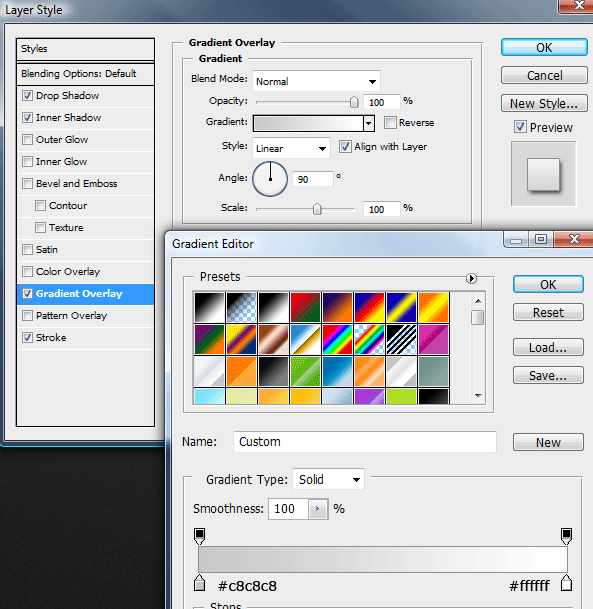Open Blending Options: Default section
Image resolution: width=593 pixels, height=609 pixels.
tap(85, 74)
